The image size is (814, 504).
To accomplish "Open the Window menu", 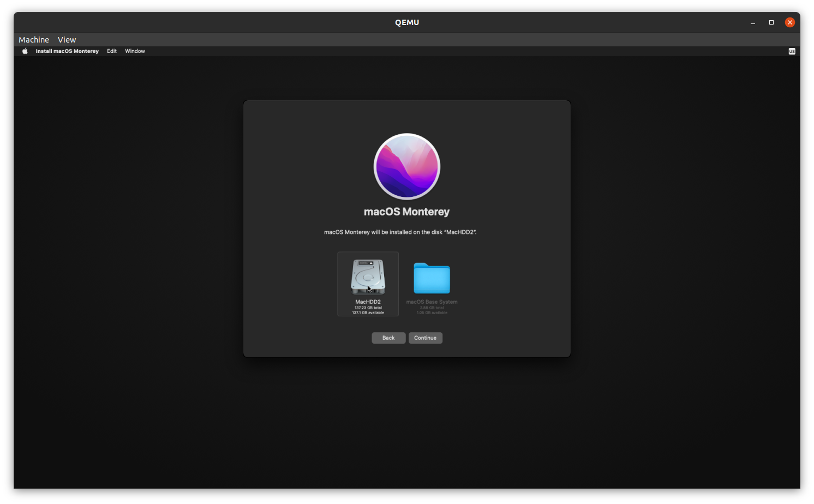I will click(135, 51).
